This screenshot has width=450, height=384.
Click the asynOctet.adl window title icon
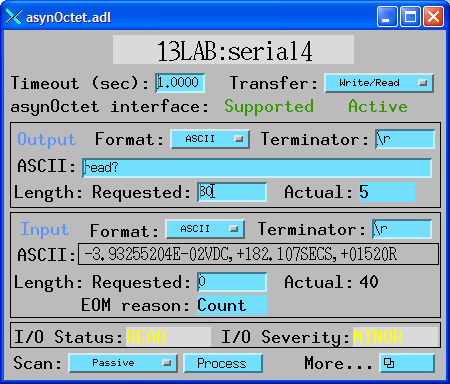click(14, 17)
